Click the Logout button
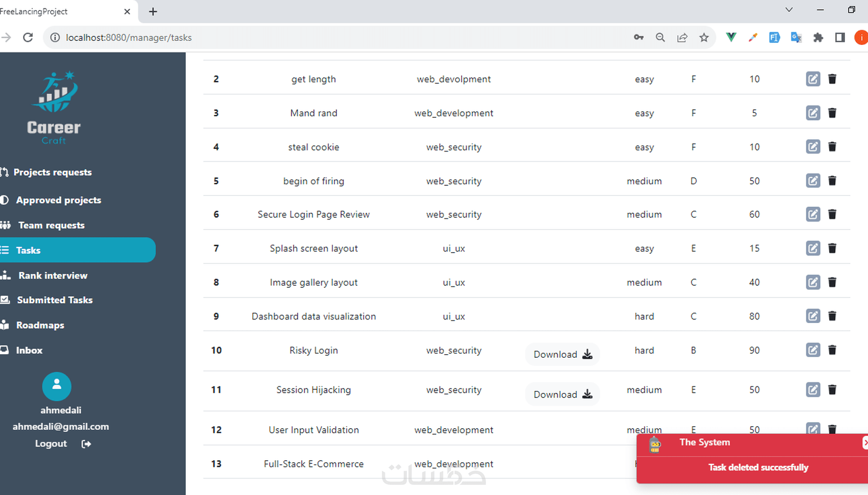Viewport: 868px width, 495px height. (51, 443)
